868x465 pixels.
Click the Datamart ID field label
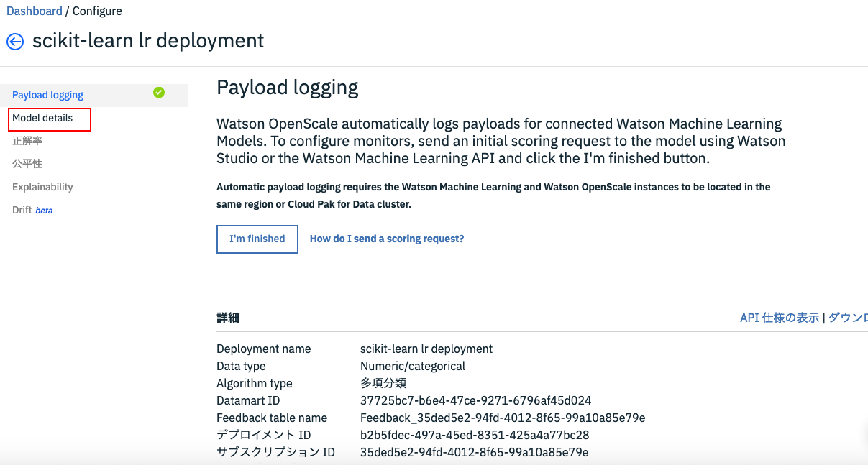tap(248, 400)
